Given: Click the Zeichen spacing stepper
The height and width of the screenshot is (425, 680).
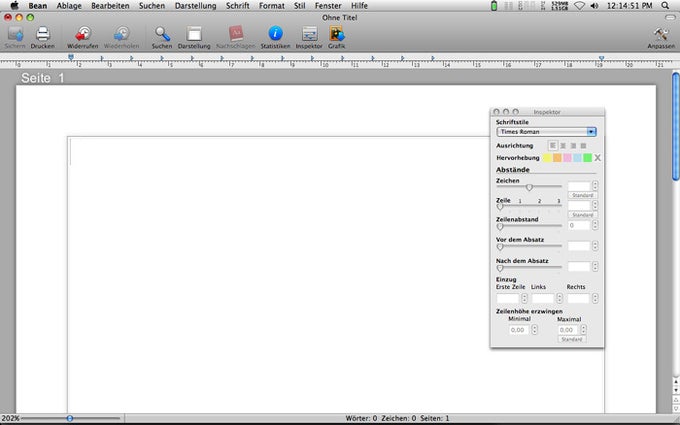Looking at the screenshot, I should (595, 186).
